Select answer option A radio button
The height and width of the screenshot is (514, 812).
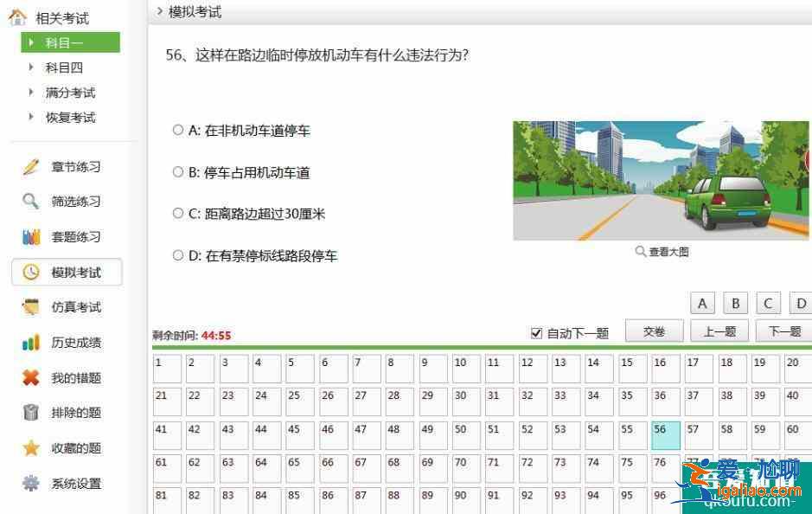[x=178, y=131]
